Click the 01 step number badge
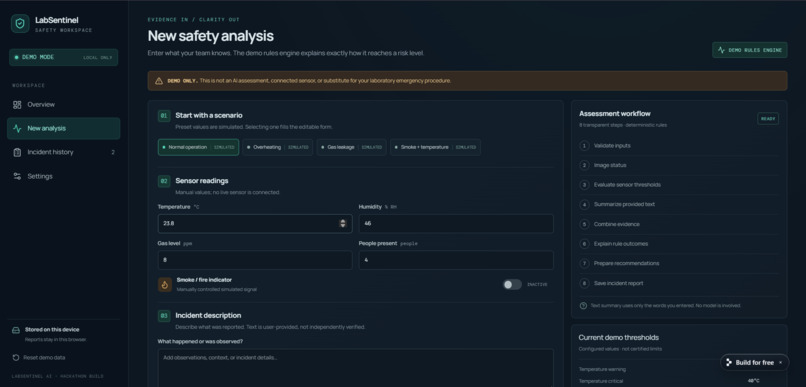Image resolution: width=806 pixels, height=387 pixels. point(164,116)
